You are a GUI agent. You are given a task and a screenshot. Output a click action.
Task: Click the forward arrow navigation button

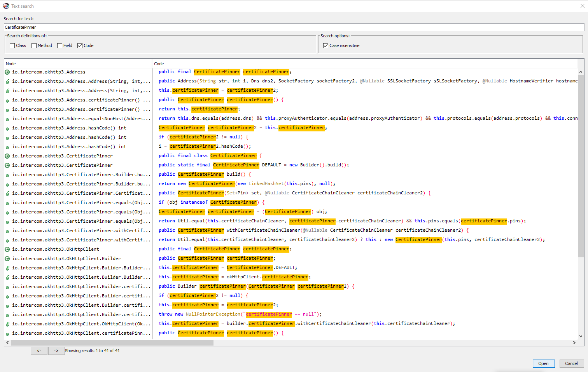point(56,351)
